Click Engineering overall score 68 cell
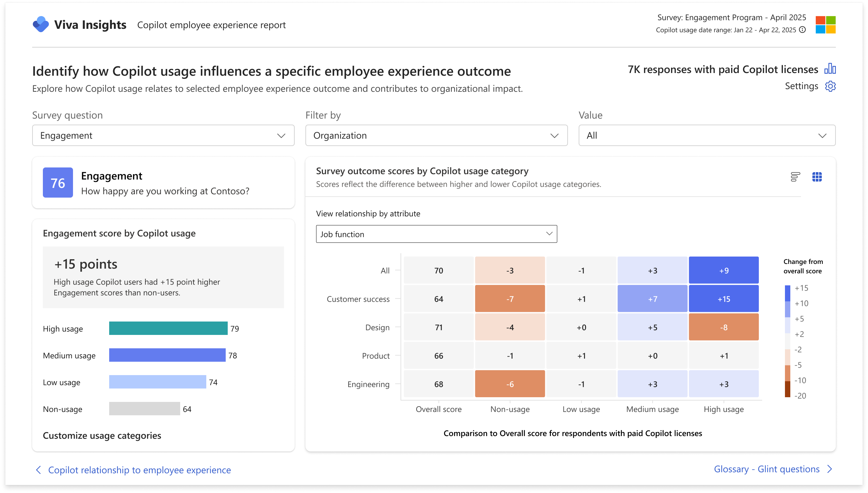Image resolution: width=868 pixels, height=493 pixels. click(438, 384)
